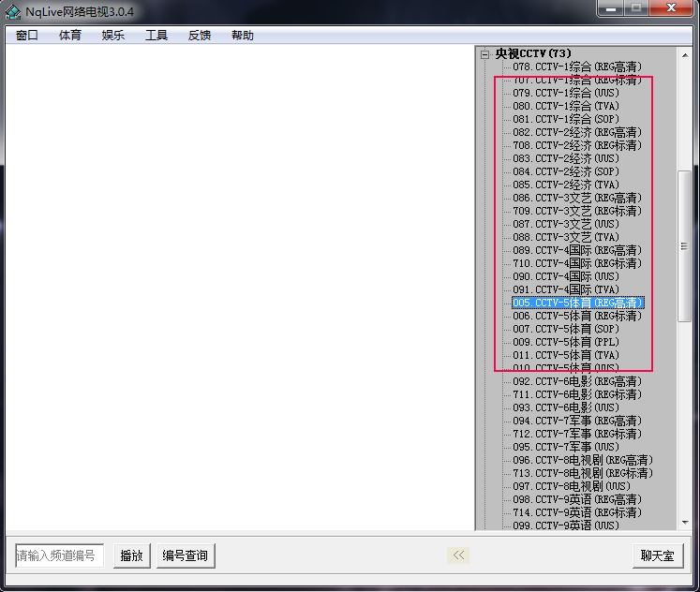Image resolution: width=700 pixels, height=592 pixels.
Task: Select 082.CCTV-2经济 (REG高清)
Action: (577, 132)
